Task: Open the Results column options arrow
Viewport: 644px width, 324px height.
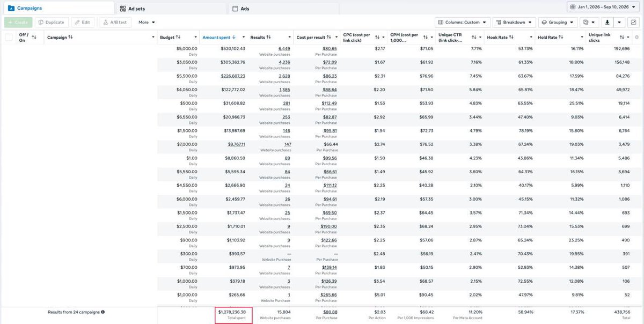Action: (x=289, y=38)
